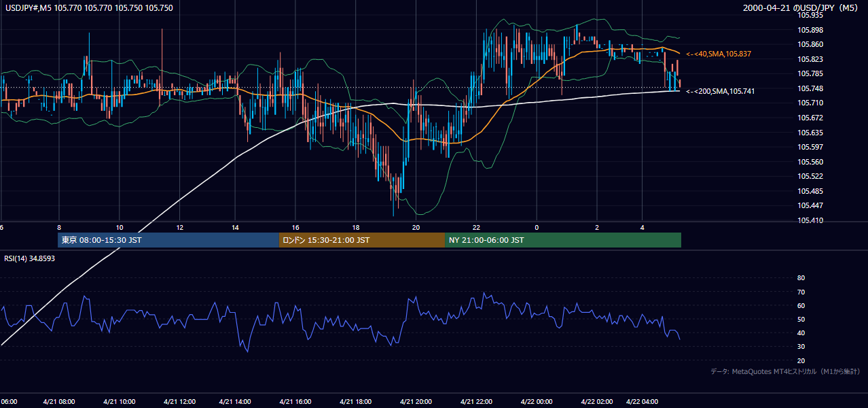
Task: Click the '4/21 08:00' bottom date label
Action: [x=58, y=402]
